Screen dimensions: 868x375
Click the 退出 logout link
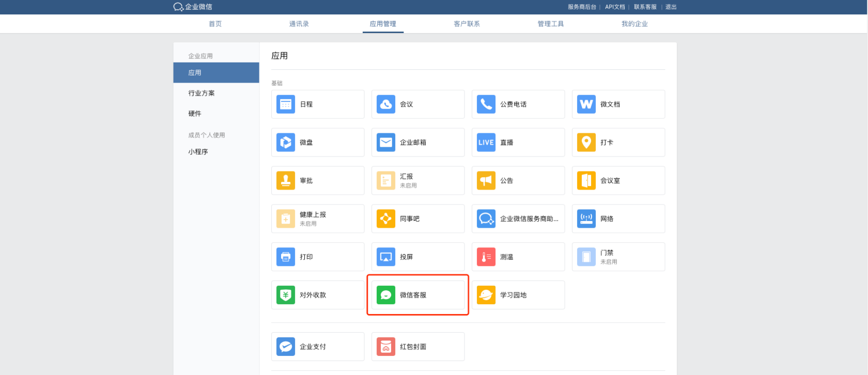tap(671, 7)
